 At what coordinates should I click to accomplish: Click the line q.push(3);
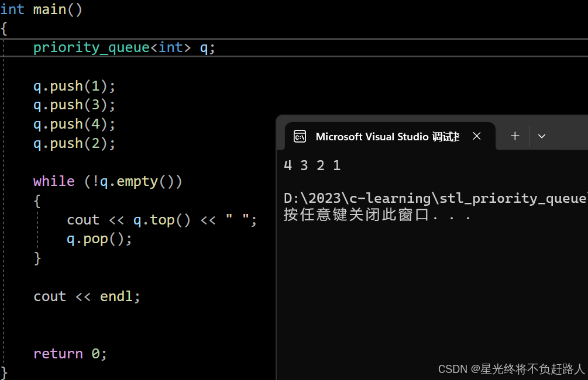pyautogui.click(x=74, y=105)
